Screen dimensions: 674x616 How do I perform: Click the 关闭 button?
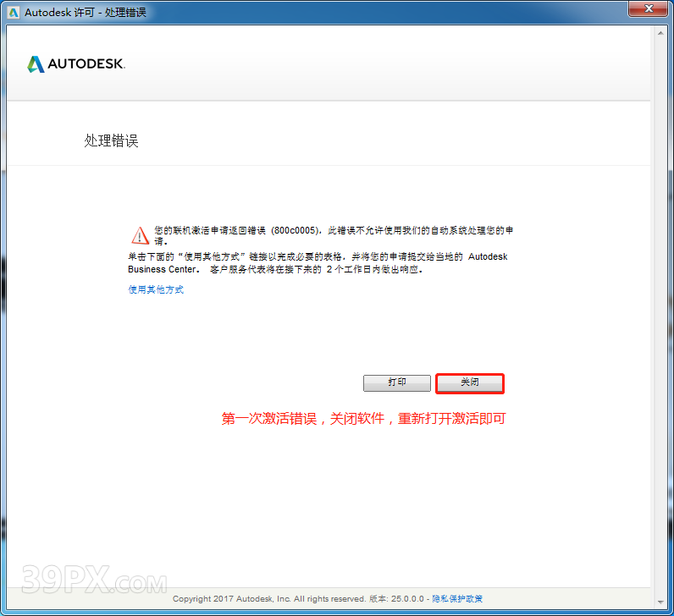[470, 382]
